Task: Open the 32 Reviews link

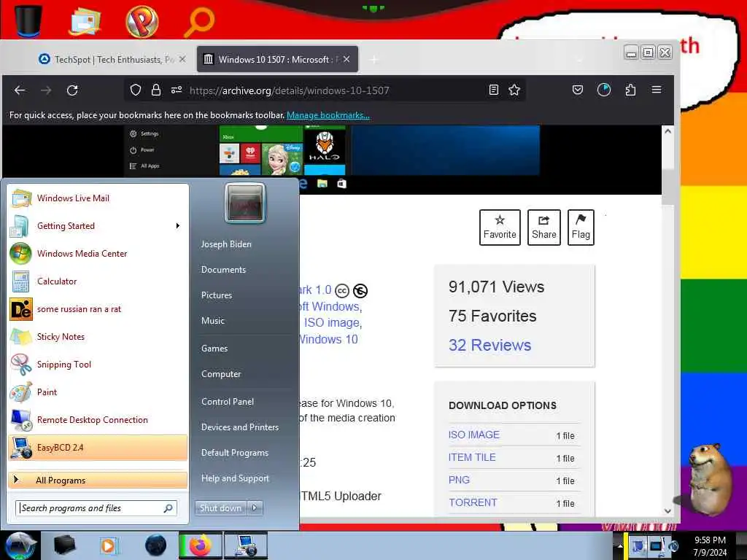Action: [x=489, y=345]
